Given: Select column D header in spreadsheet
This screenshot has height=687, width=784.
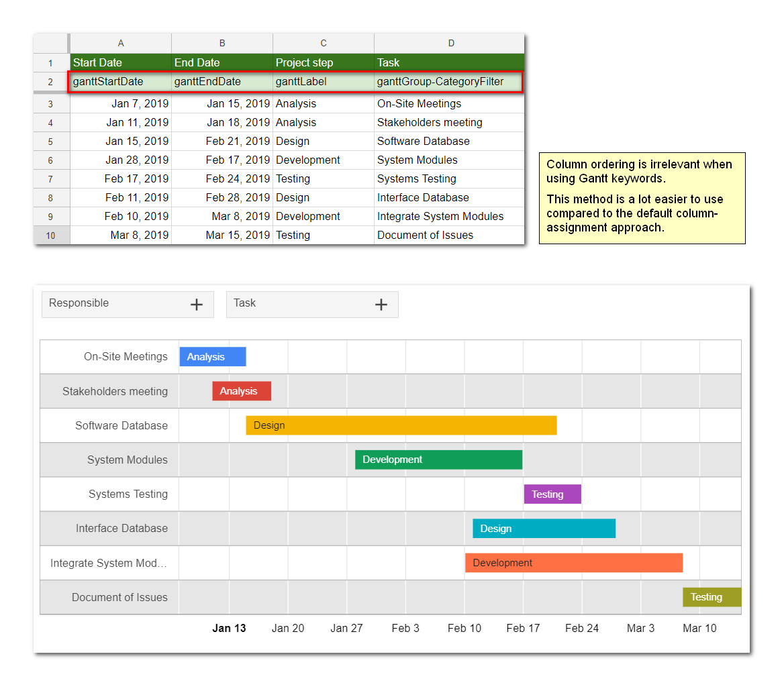Looking at the screenshot, I should tap(450, 43).
